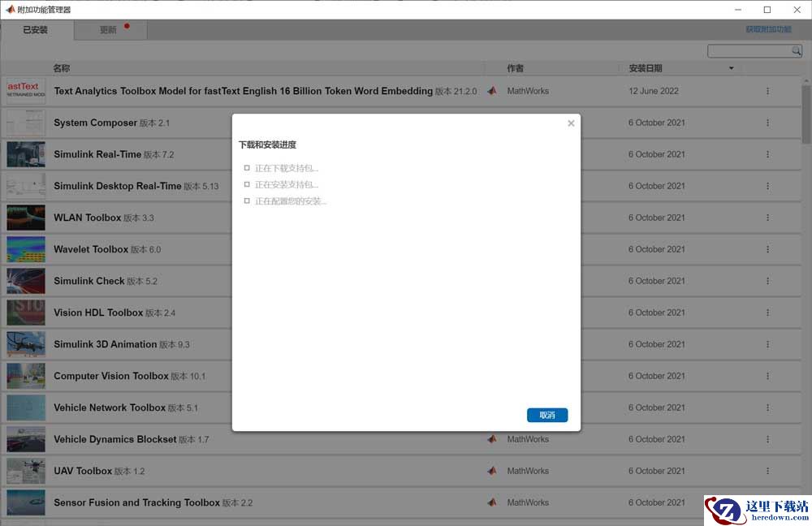Select the Simulink Desktop Real-Time name
The width and height of the screenshot is (812, 526).
click(x=118, y=186)
